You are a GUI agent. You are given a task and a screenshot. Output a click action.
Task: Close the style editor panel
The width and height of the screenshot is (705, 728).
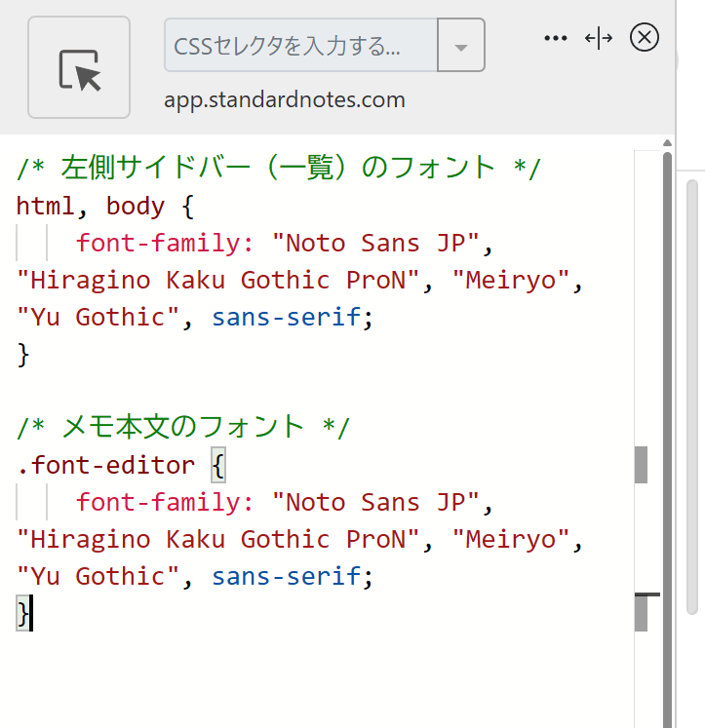[x=645, y=37]
